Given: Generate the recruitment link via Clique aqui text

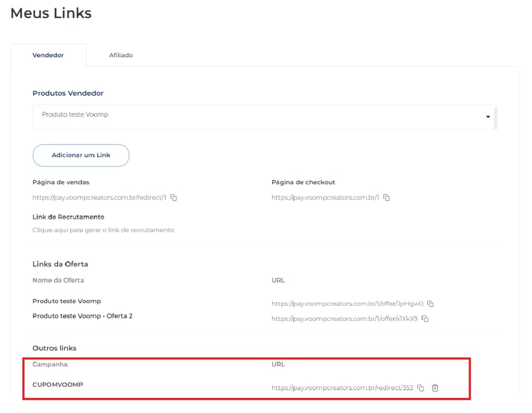Looking at the screenshot, I should point(103,230).
